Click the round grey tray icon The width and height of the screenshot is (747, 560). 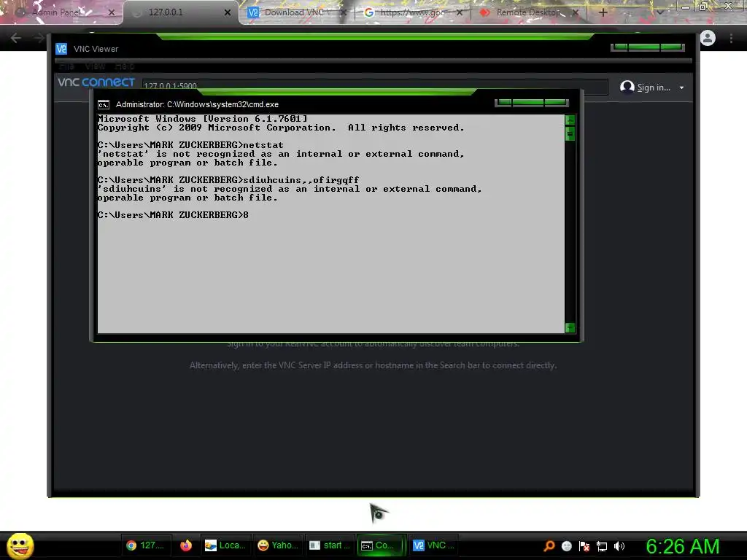click(x=566, y=546)
